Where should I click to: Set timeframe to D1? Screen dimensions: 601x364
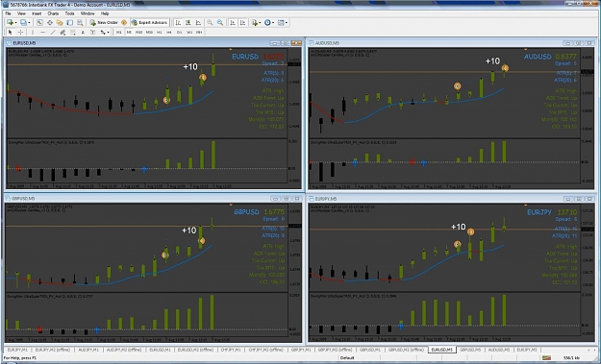[179, 32]
